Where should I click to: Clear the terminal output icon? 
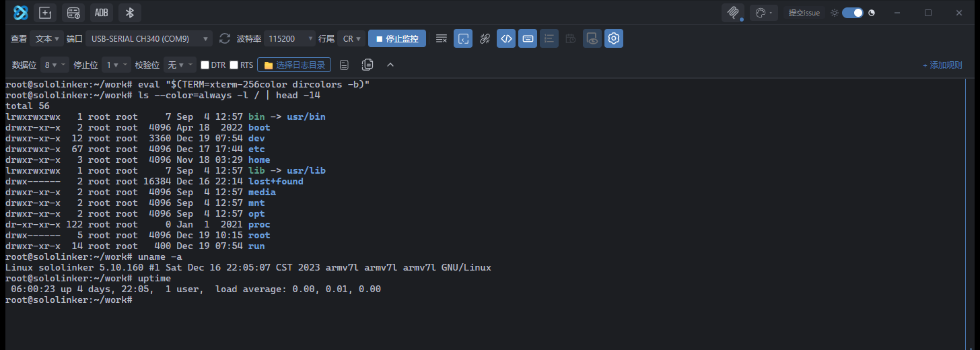click(x=442, y=38)
